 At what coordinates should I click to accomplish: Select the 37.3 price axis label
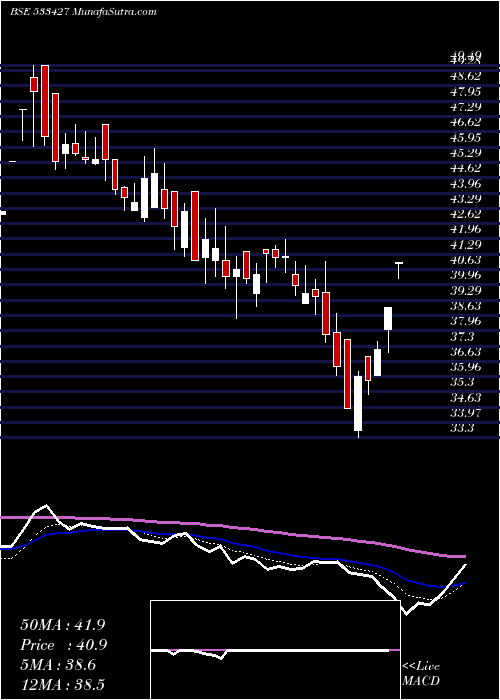pos(463,336)
